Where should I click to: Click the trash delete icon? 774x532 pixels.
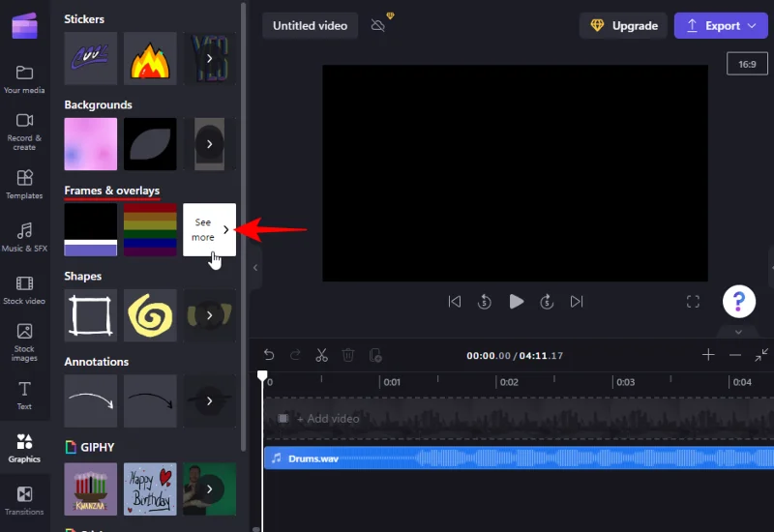(348, 355)
